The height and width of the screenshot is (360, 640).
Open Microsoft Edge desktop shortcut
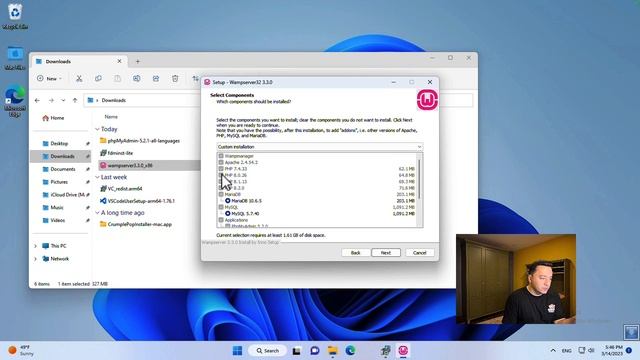15,101
